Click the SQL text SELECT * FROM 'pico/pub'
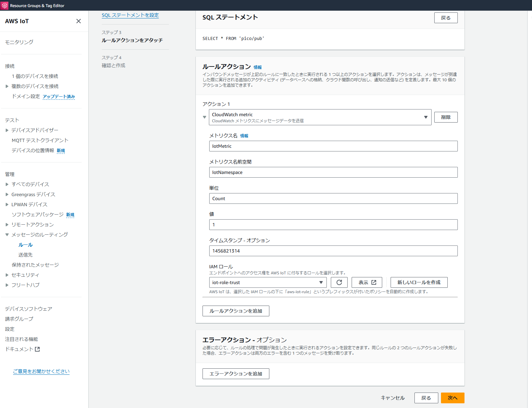Viewport: 532px width, 408px height. pyautogui.click(x=233, y=39)
